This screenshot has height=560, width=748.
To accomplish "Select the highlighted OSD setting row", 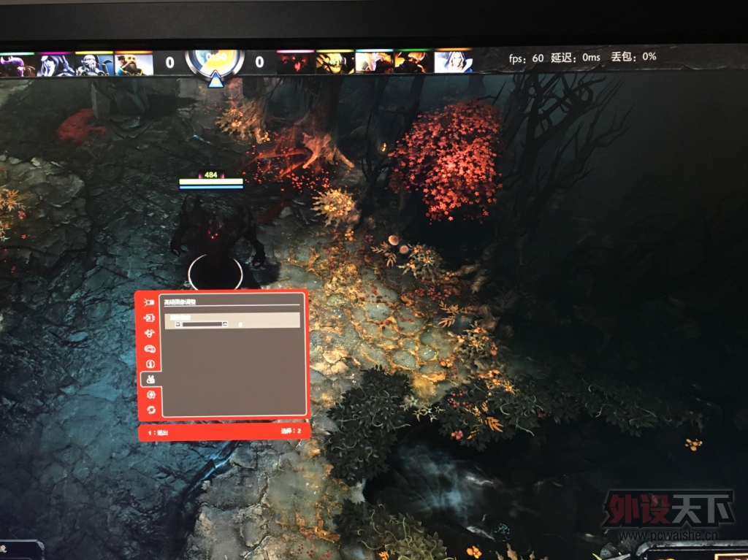I will point(232,321).
